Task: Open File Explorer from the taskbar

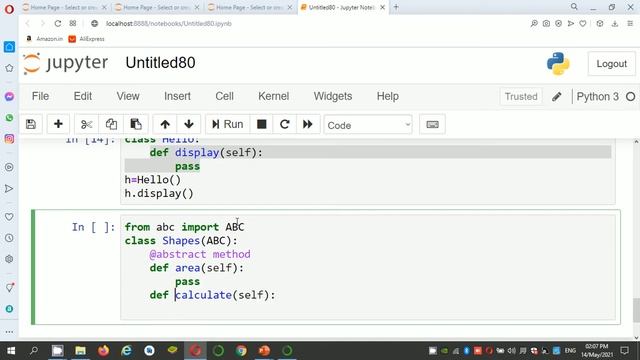Action: [x=80, y=351]
